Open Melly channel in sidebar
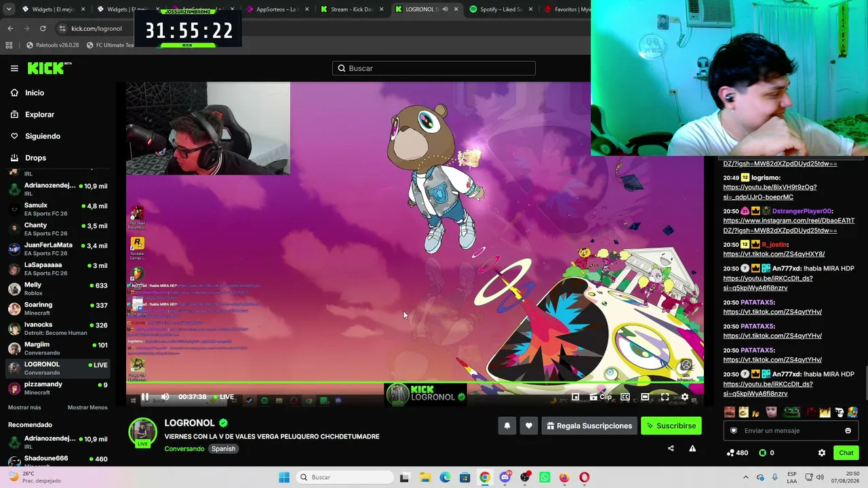Screen dimensions: 868x488 pos(58,289)
